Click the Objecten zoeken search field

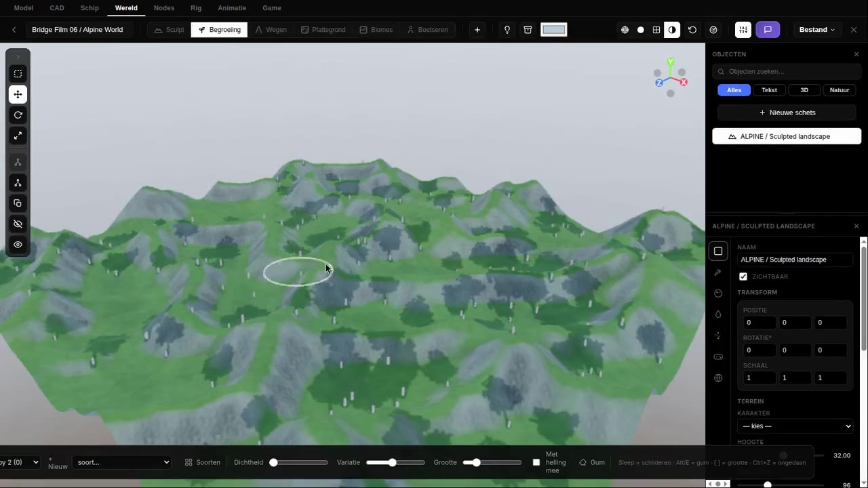tap(787, 71)
